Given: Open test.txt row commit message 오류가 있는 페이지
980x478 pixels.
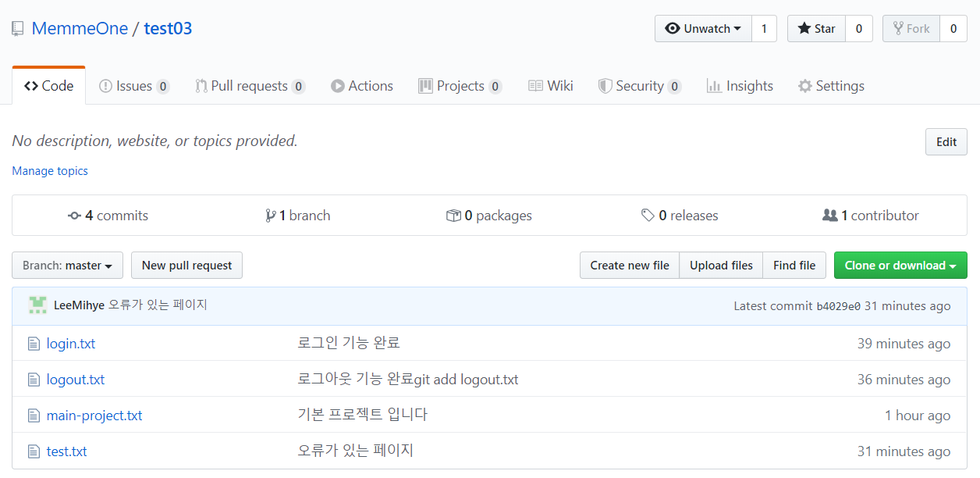Looking at the screenshot, I should (356, 451).
